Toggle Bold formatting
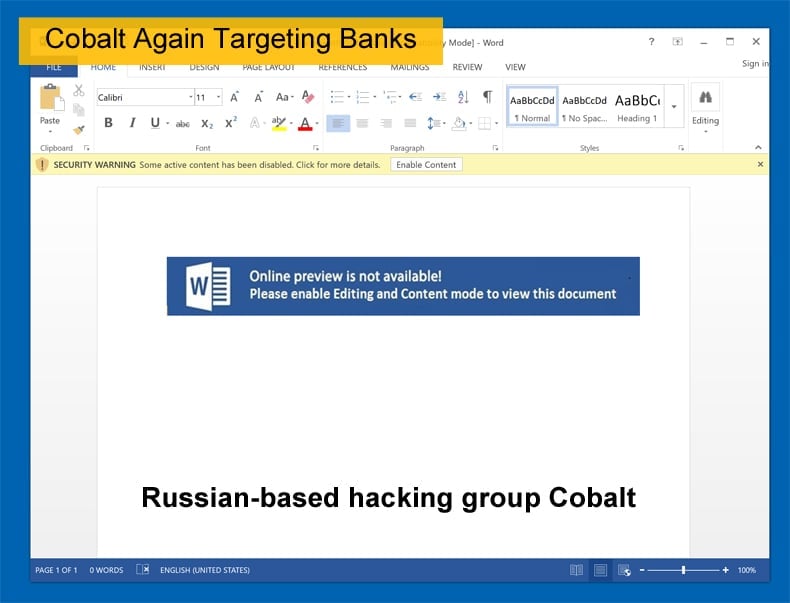The width and height of the screenshot is (790, 603). pos(108,123)
